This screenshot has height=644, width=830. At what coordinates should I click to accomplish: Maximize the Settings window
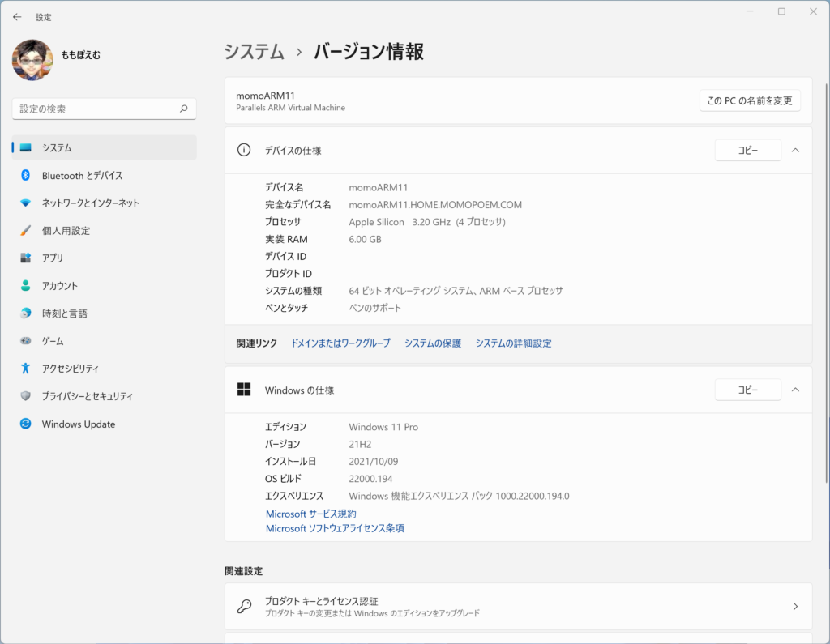[781, 11]
